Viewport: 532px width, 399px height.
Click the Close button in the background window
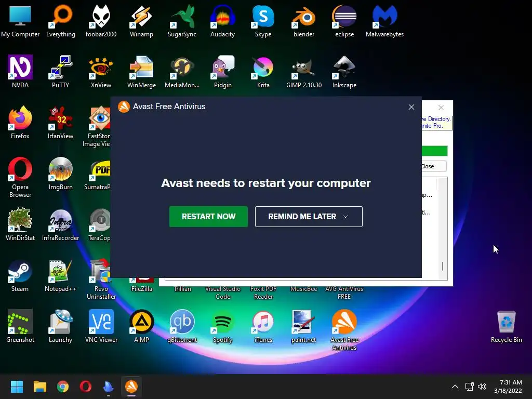[434, 166]
